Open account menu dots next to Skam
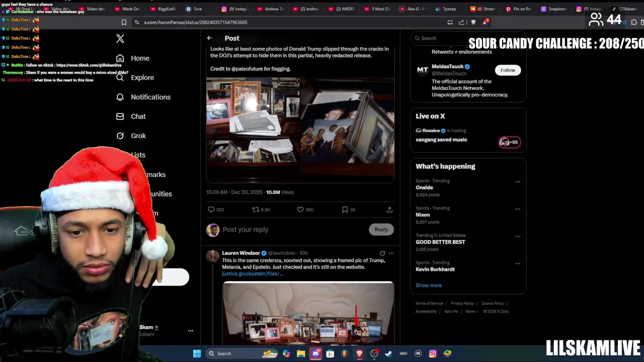644x362 pixels. [191, 331]
